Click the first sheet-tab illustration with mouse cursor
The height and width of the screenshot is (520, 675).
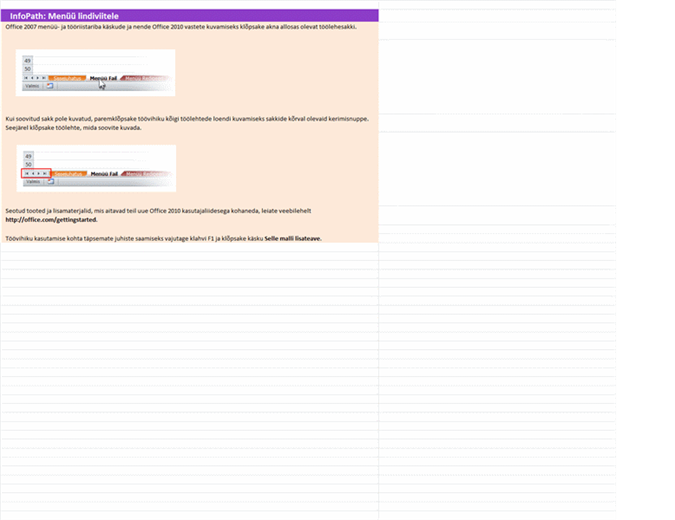96,73
